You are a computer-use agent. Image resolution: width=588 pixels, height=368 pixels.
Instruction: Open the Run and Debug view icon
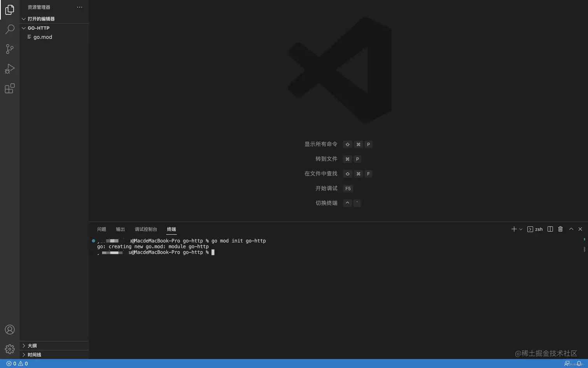tap(10, 69)
